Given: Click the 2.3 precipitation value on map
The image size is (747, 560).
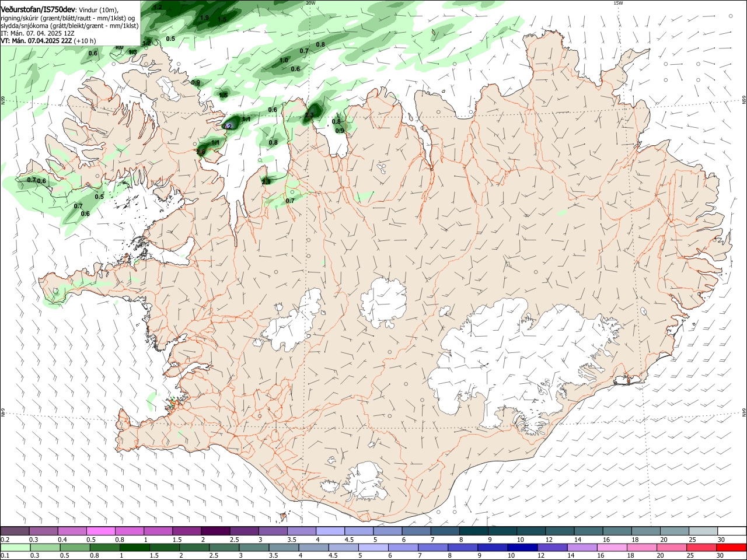Looking at the screenshot, I should click(309, 116).
